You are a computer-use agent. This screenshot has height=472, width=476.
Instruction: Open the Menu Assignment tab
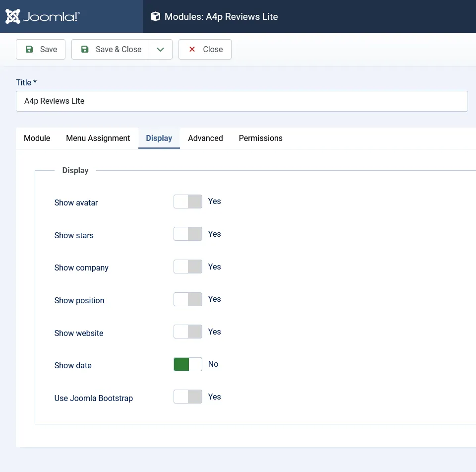pos(98,138)
